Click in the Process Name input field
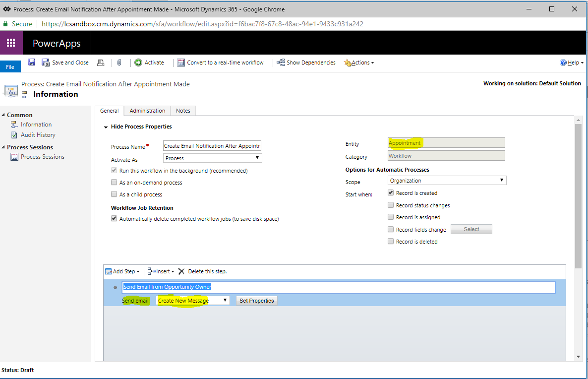The height and width of the screenshot is (379, 588). (212, 145)
